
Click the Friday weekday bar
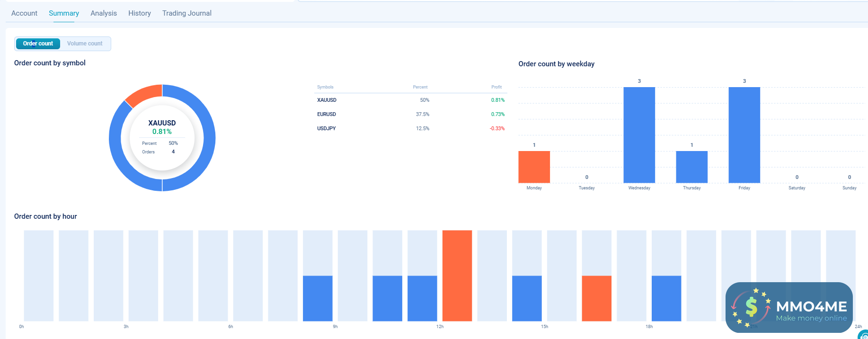click(x=744, y=135)
